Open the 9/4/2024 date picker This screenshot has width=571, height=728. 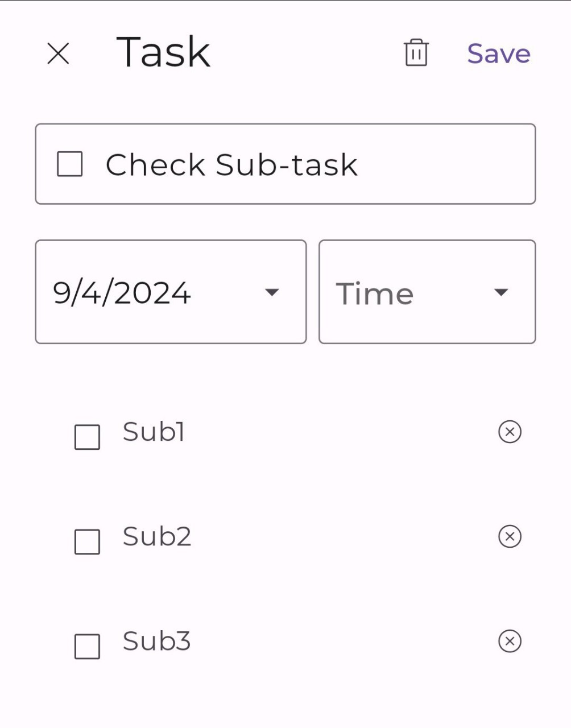(122, 292)
